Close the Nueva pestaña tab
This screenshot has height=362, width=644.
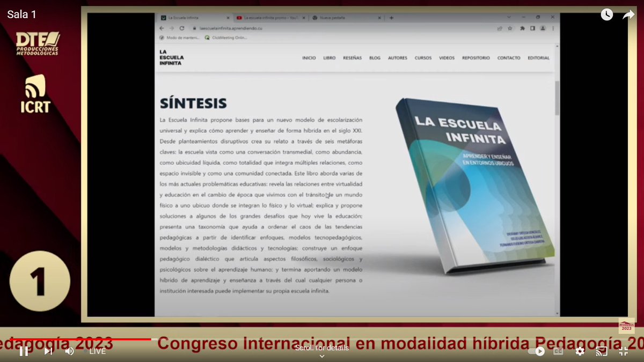[379, 18]
